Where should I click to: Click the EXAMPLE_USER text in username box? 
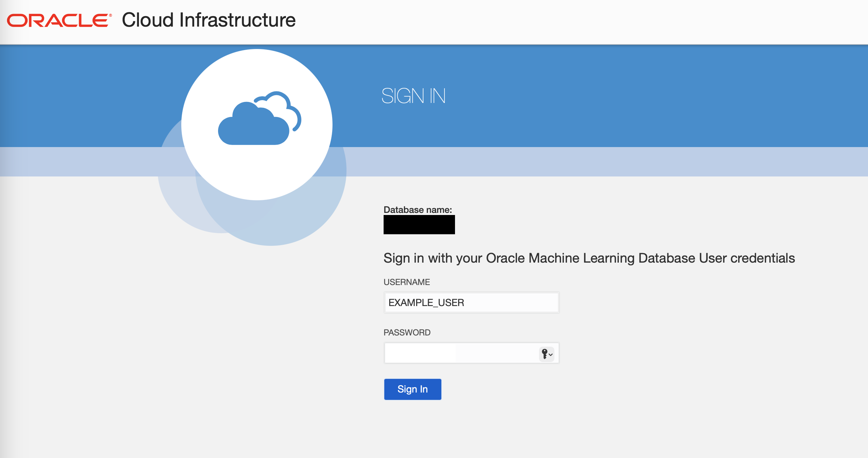click(x=426, y=303)
